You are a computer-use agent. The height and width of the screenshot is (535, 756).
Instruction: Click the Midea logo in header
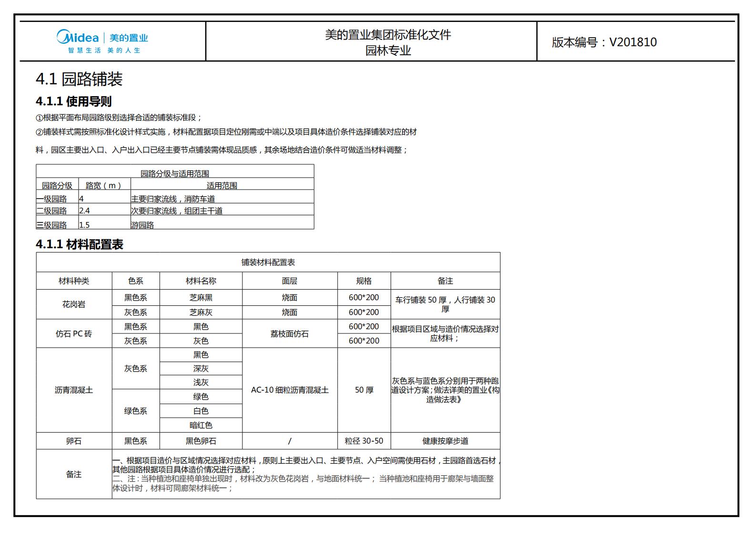click(x=102, y=41)
